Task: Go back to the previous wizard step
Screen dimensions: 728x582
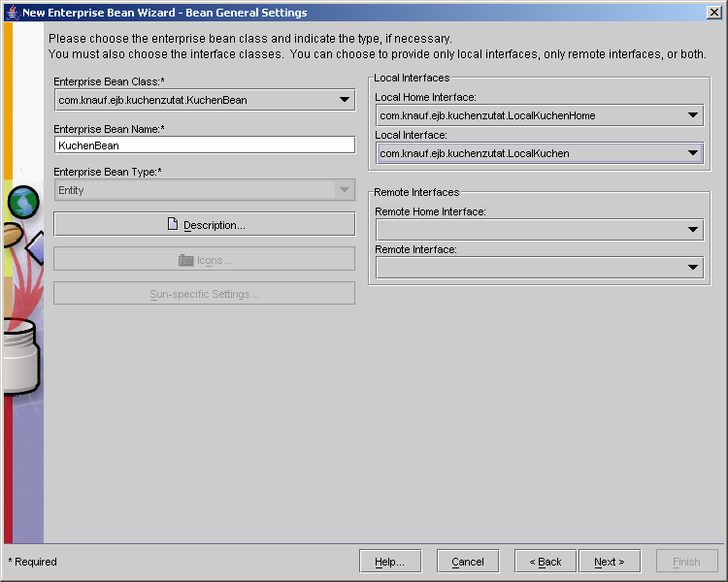Action: coord(546,562)
